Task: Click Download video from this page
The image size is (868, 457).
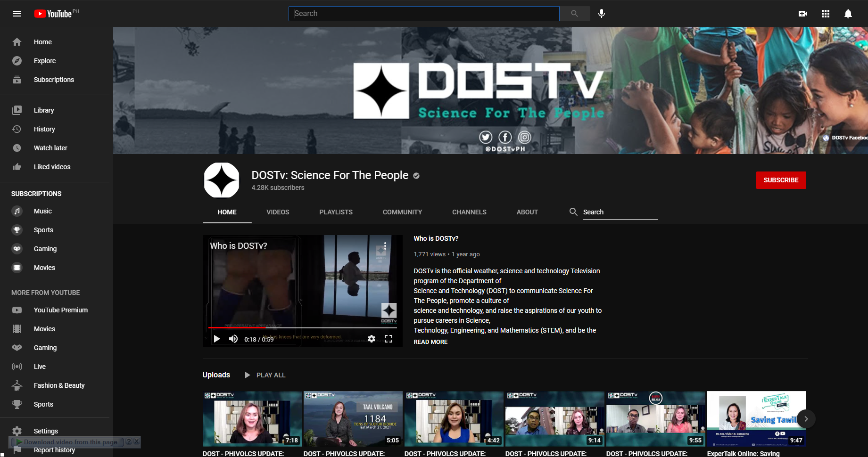Action: point(66,442)
